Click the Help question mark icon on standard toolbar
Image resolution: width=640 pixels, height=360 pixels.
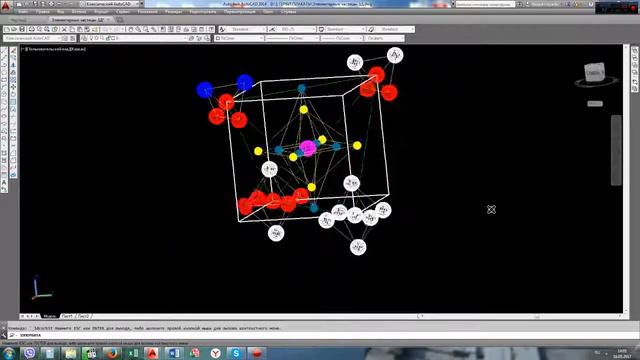(211, 29)
